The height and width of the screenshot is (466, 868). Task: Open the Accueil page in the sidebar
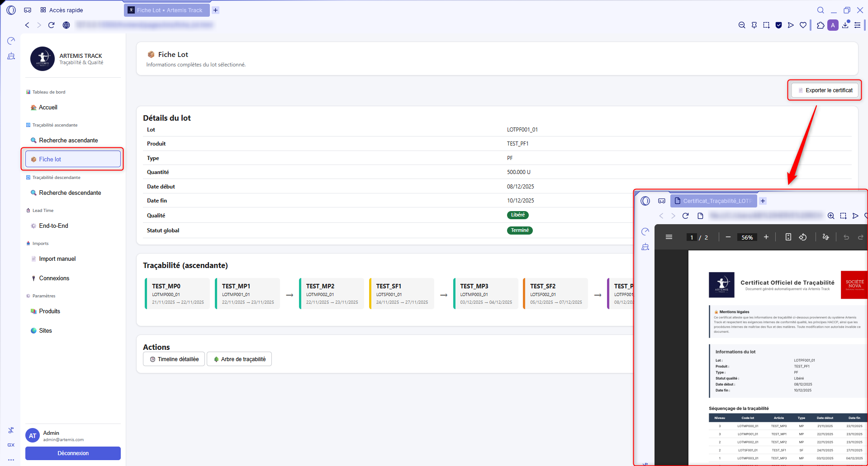click(48, 108)
